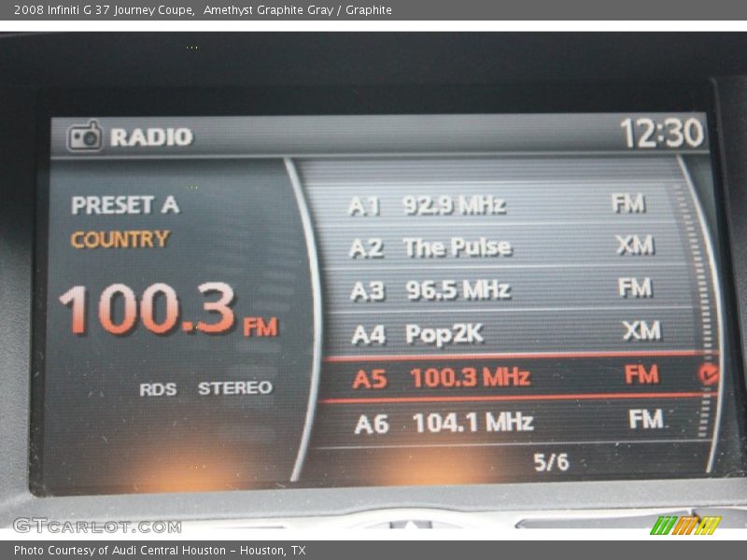Tap the large 100.3 frequency readout

pyautogui.click(x=148, y=309)
